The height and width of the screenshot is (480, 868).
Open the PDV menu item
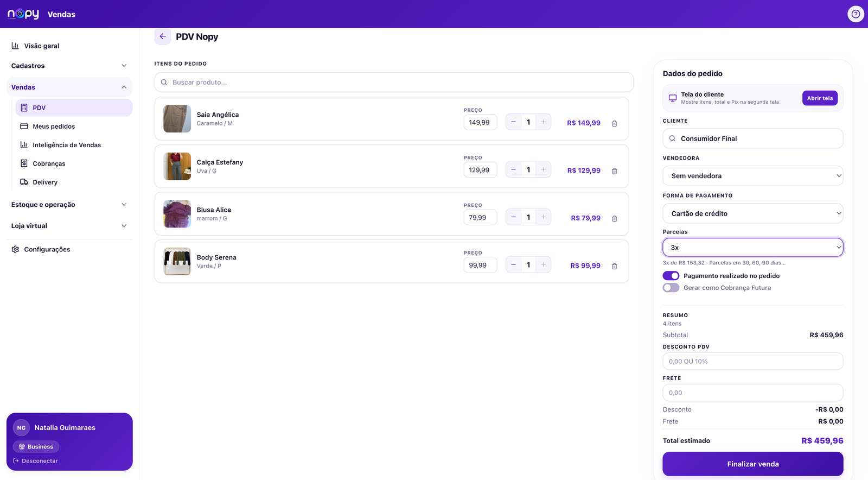pos(74,108)
